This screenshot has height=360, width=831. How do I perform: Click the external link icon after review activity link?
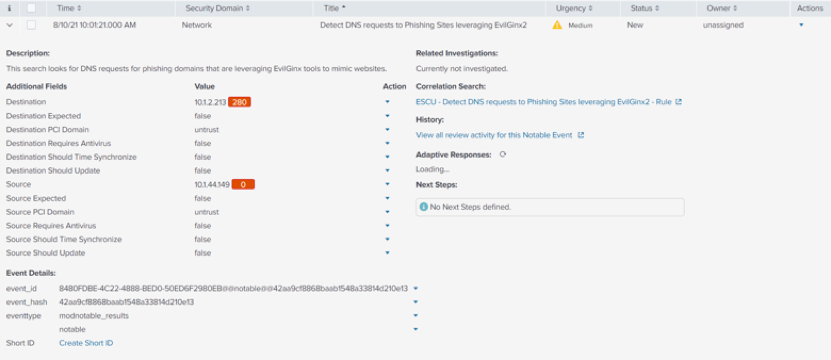pos(581,135)
